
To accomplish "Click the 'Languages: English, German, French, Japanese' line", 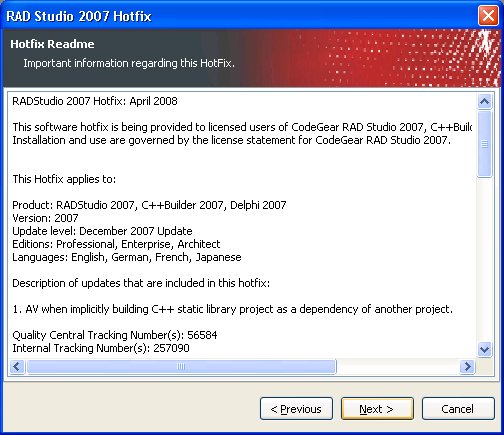I will tap(127, 257).
